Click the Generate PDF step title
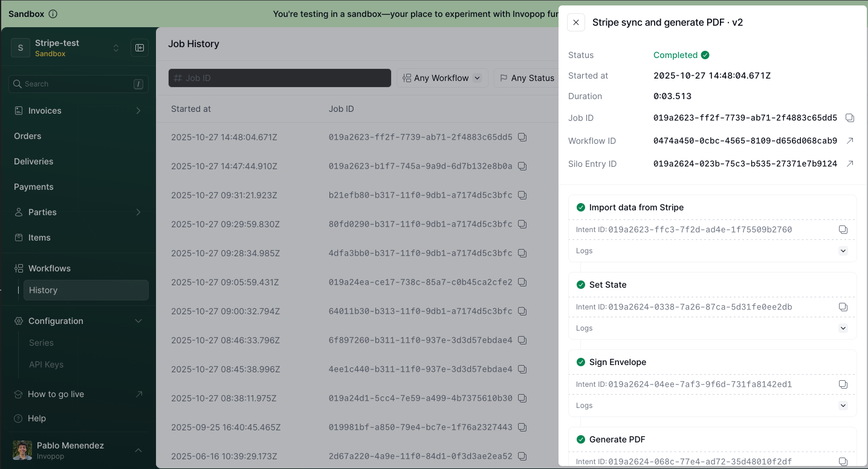Image resolution: width=868 pixels, height=469 pixels. point(617,439)
